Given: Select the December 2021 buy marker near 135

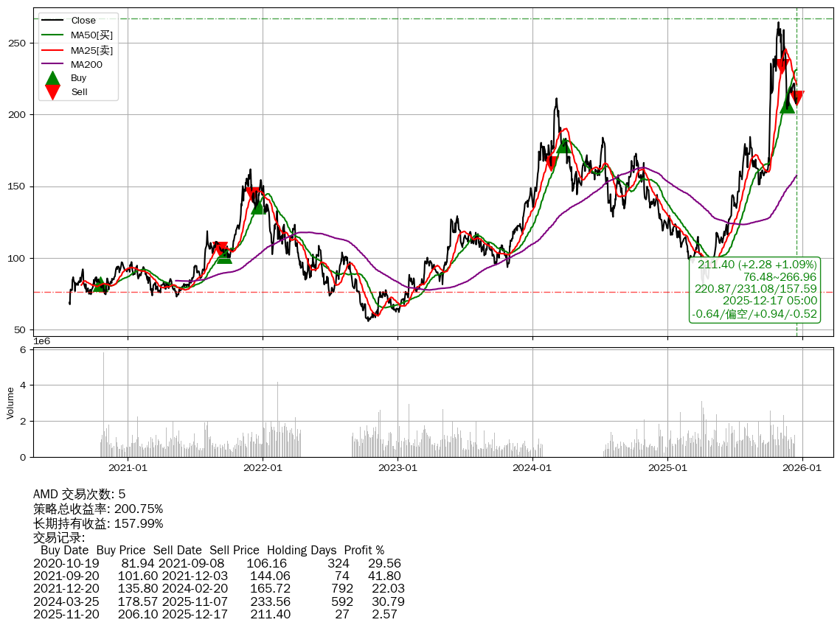Looking at the screenshot, I should point(258,206).
